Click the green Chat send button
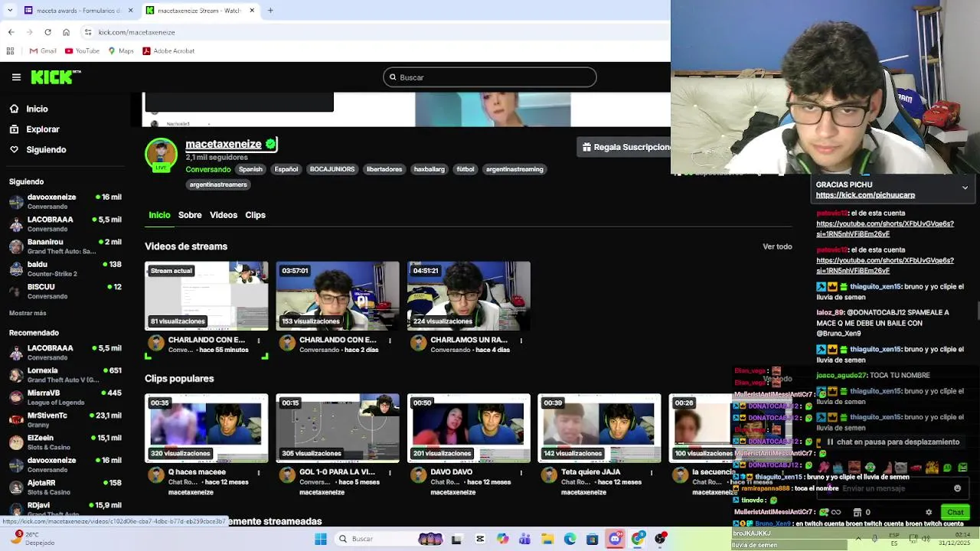Screen dimensions: 980x551 point(955,512)
